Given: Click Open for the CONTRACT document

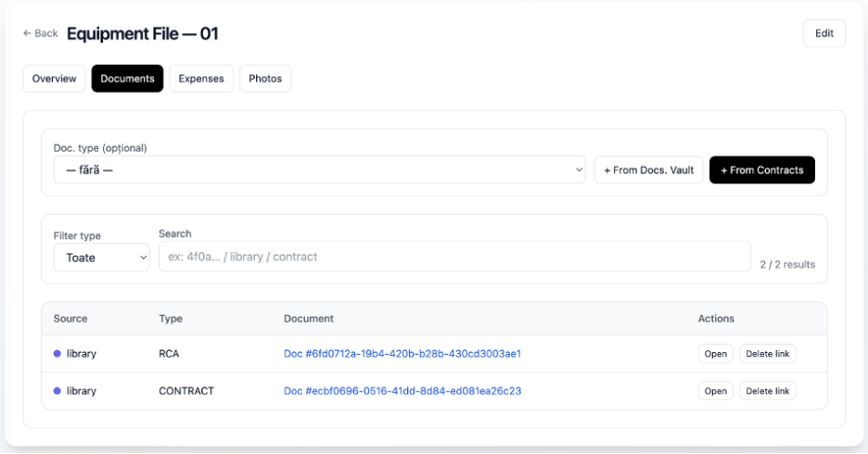Looking at the screenshot, I should pos(715,391).
